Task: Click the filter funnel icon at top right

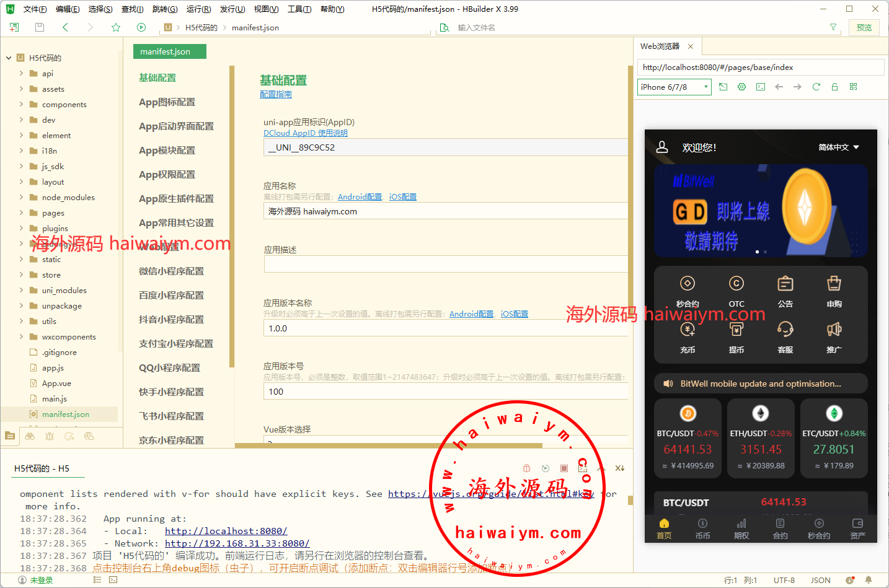Action: point(833,27)
